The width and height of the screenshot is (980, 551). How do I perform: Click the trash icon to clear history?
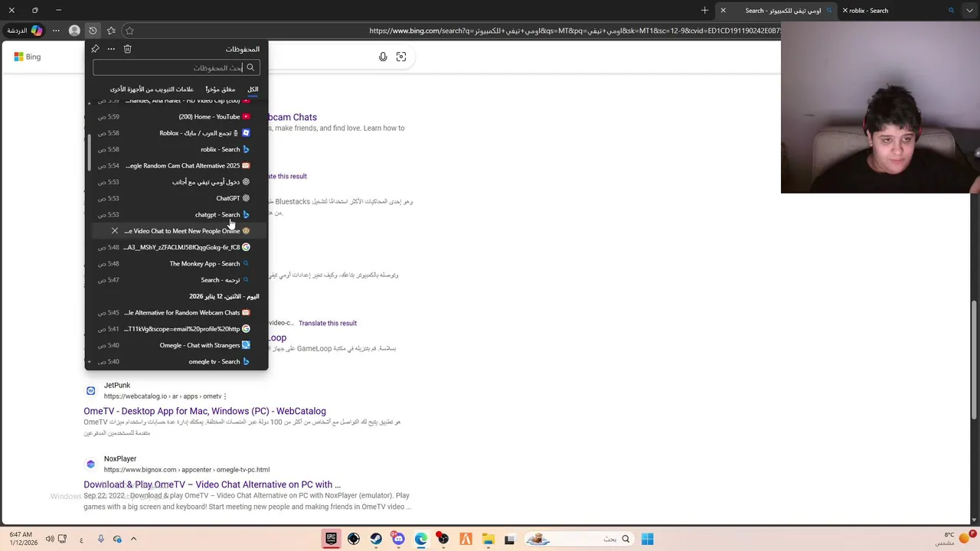tap(128, 49)
